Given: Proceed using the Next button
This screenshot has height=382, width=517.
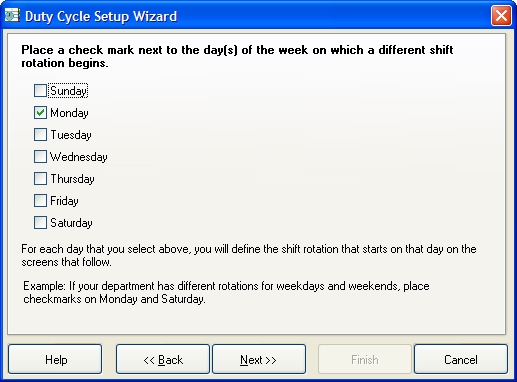Looking at the screenshot, I should [x=259, y=359].
